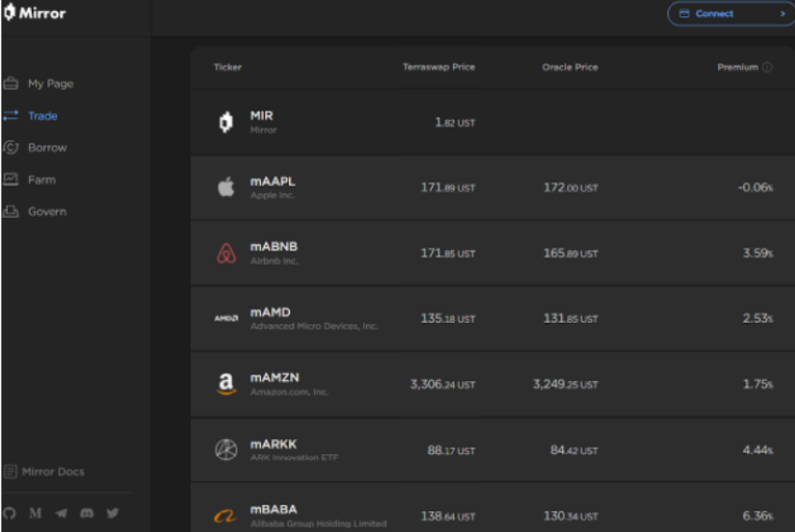Click the AMD logo for mAMD
This screenshot has height=532, width=795.
(226, 318)
